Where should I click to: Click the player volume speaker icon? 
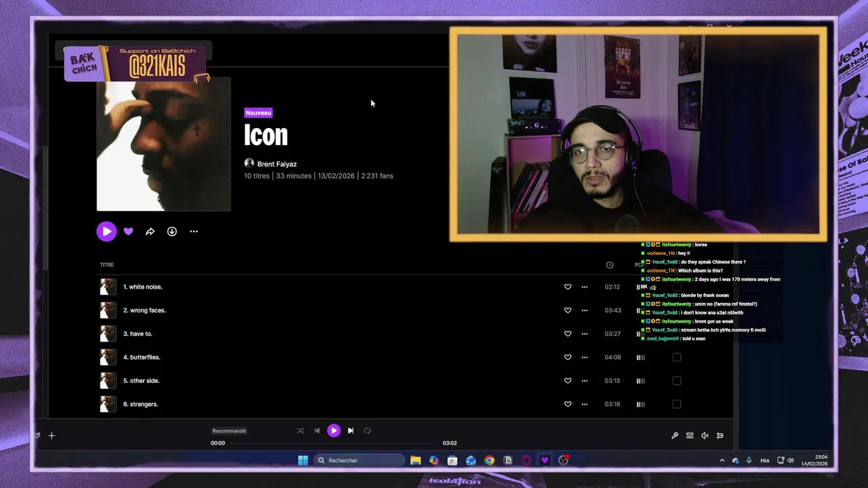coord(705,436)
